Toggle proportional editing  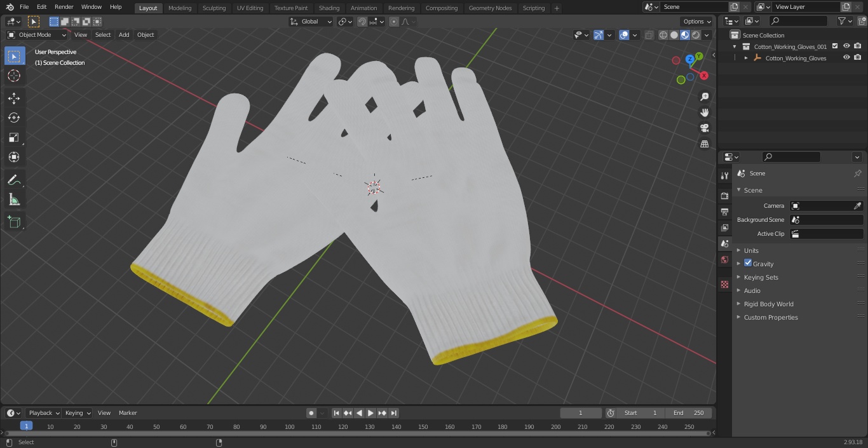[x=394, y=22]
